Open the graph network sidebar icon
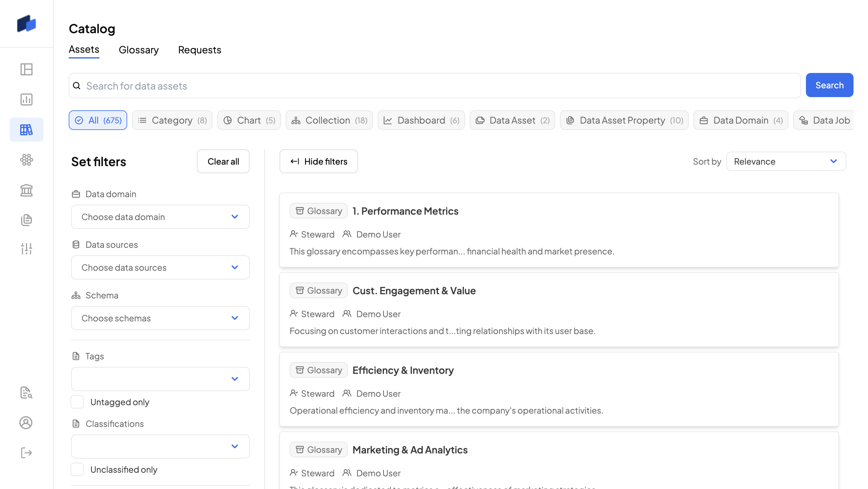The image size is (868, 489). [x=26, y=160]
